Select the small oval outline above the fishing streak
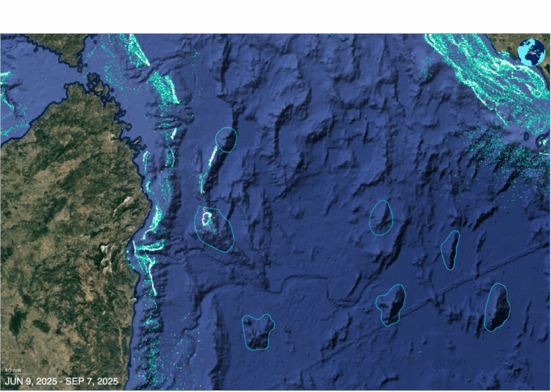Screen dimensions: 551x392 coord(226,140)
